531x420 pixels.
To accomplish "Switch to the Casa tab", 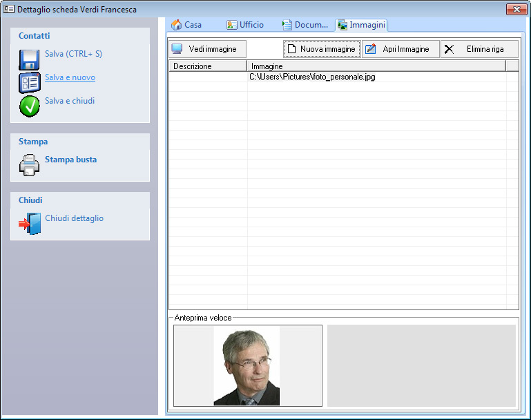I will point(186,25).
